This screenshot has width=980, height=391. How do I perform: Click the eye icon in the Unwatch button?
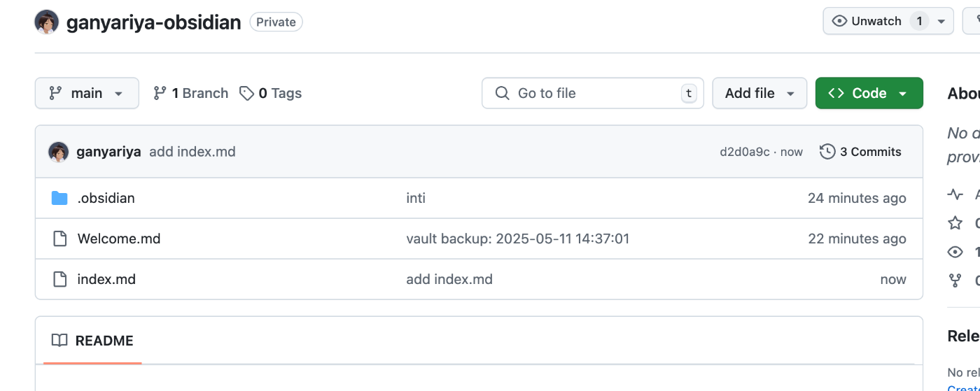point(839,21)
